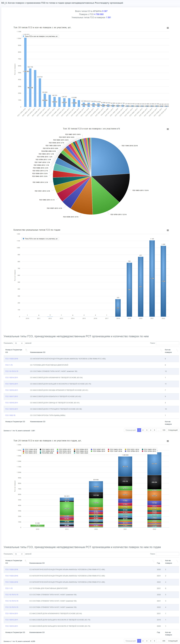Open ГСО 11263-2018 link in the 2022 row
The image size is (180, 644).
coord(12,582)
